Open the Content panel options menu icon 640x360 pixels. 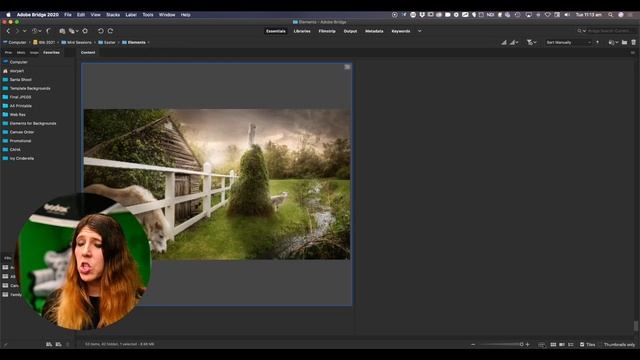tap(633, 53)
